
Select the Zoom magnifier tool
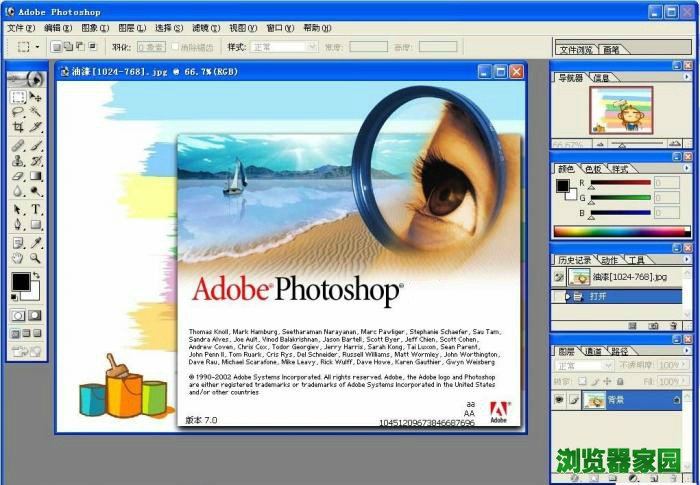(36, 258)
